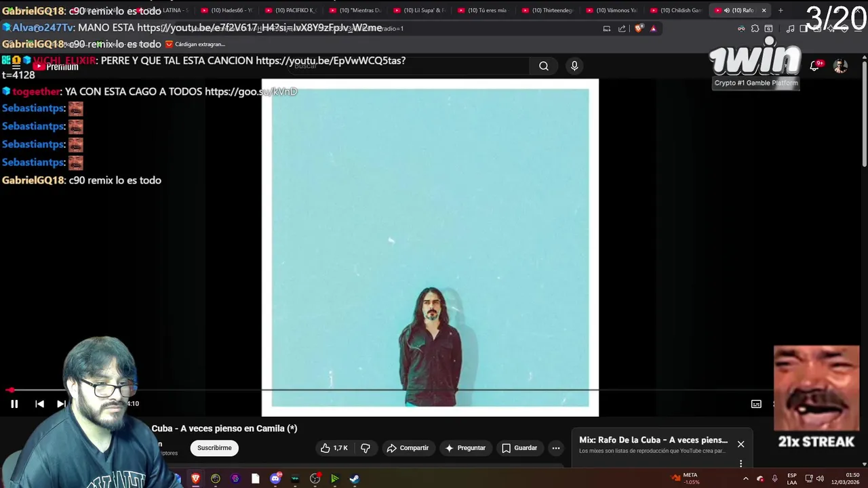
Task: Click the YouTube search magnifier button
Action: pyautogui.click(x=544, y=66)
